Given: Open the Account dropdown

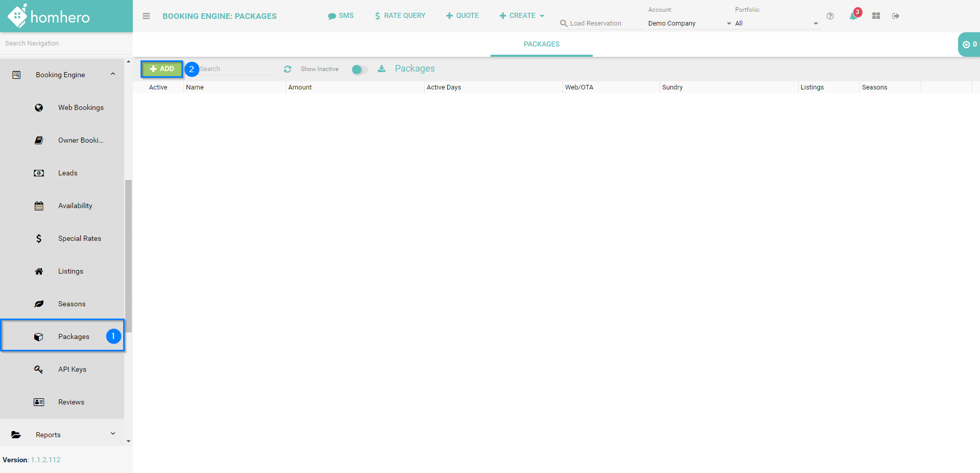Looking at the screenshot, I should click(689, 24).
